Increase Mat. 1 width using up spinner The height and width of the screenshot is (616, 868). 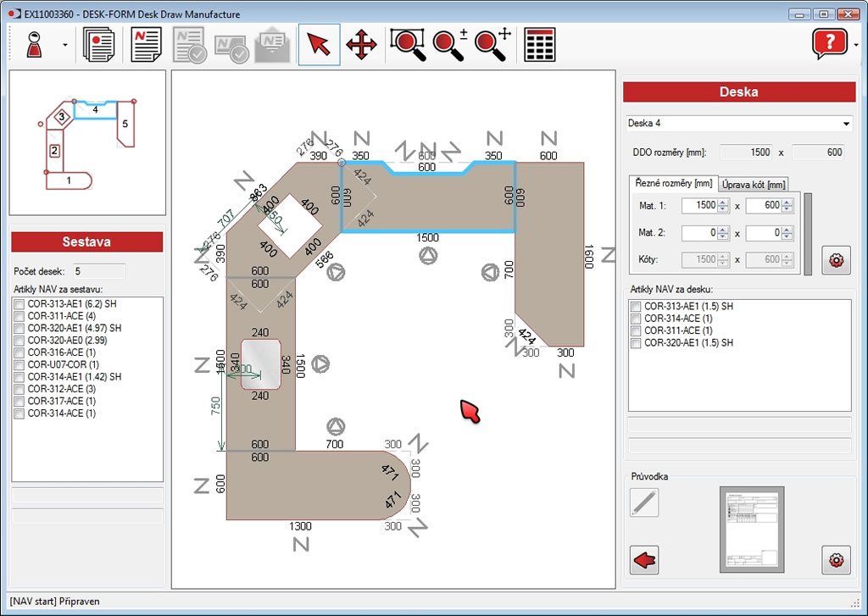pos(722,202)
